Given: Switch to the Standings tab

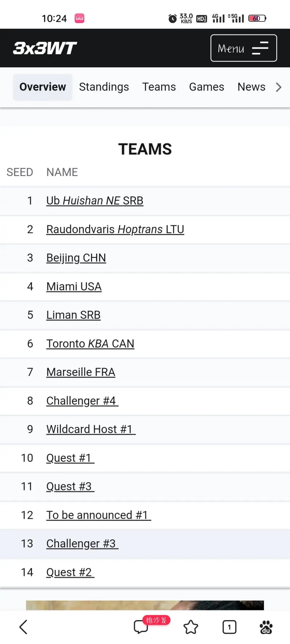Looking at the screenshot, I should tap(104, 87).
